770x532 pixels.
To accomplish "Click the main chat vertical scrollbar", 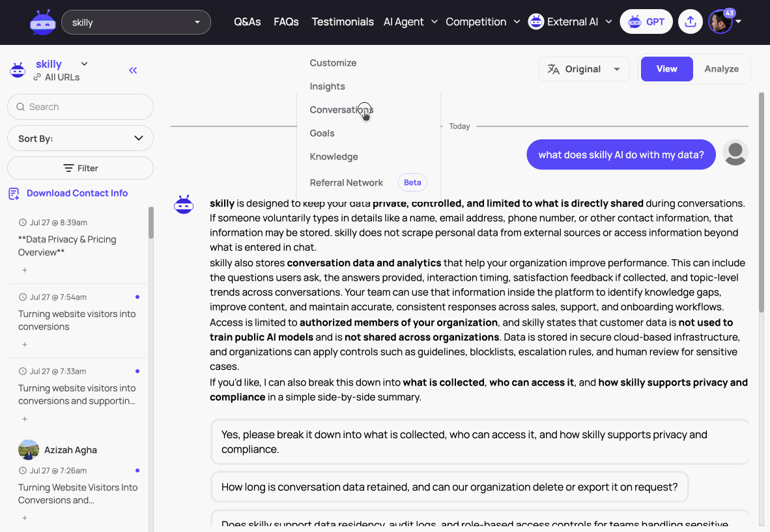I will [x=761, y=203].
